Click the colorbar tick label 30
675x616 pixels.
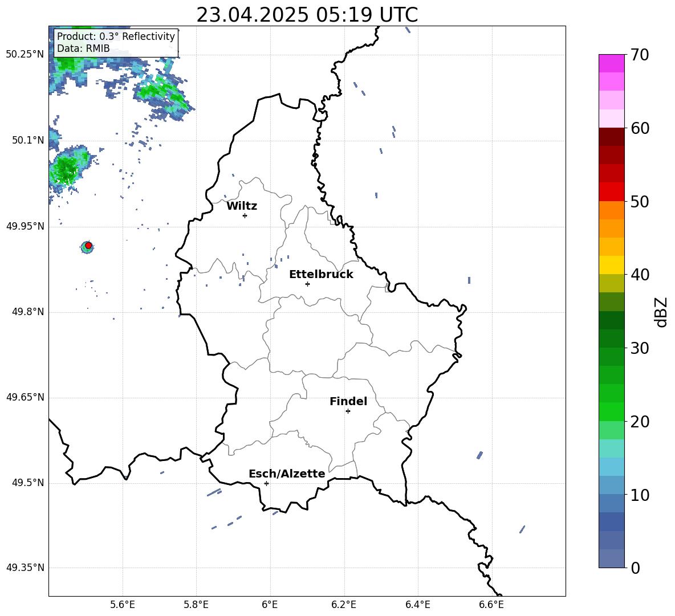[x=640, y=348]
